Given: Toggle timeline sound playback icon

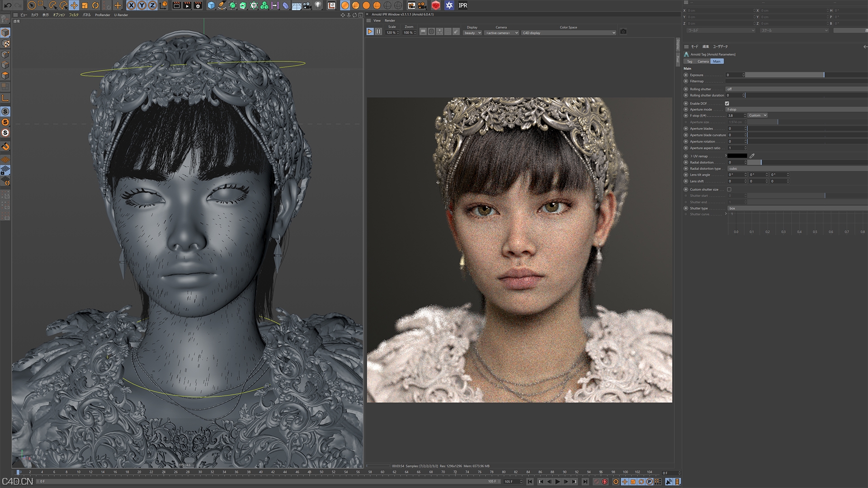Looking at the screenshot, I should click(669, 482).
